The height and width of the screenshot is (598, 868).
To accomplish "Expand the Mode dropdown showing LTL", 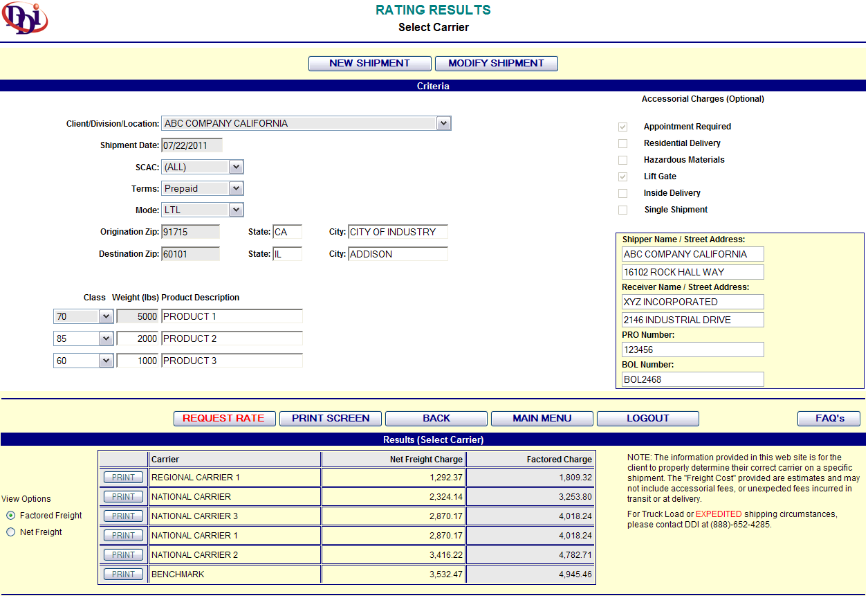I will (x=203, y=210).
